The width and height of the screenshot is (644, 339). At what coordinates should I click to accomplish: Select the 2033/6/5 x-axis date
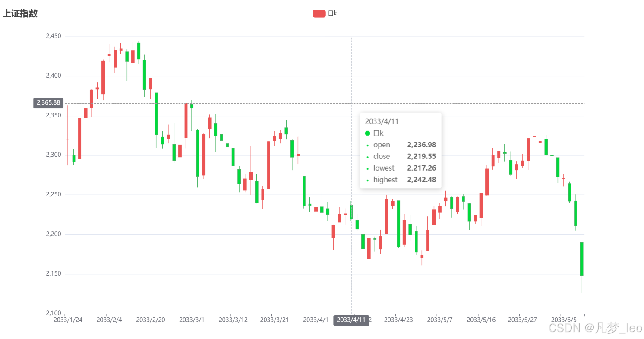click(x=564, y=320)
